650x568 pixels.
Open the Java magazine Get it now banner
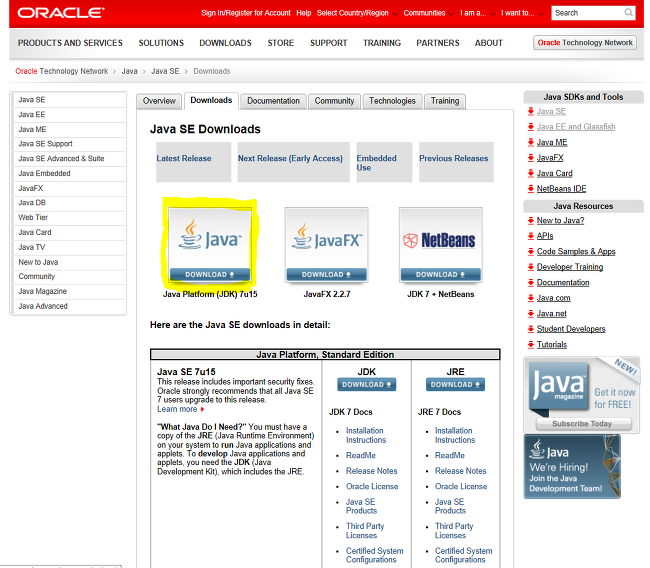(x=582, y=395)
